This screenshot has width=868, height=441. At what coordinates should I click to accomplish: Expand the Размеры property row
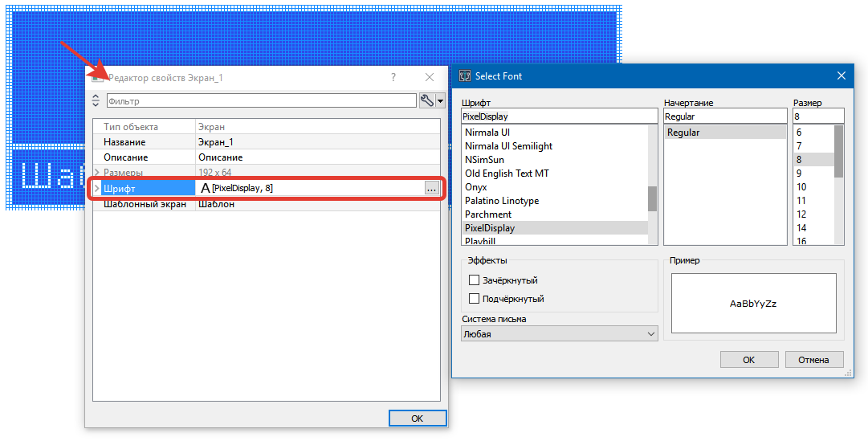(x=96, y=173)
